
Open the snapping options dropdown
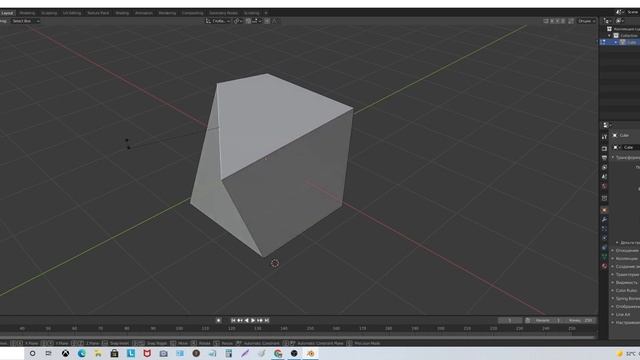tap(257, 21)
